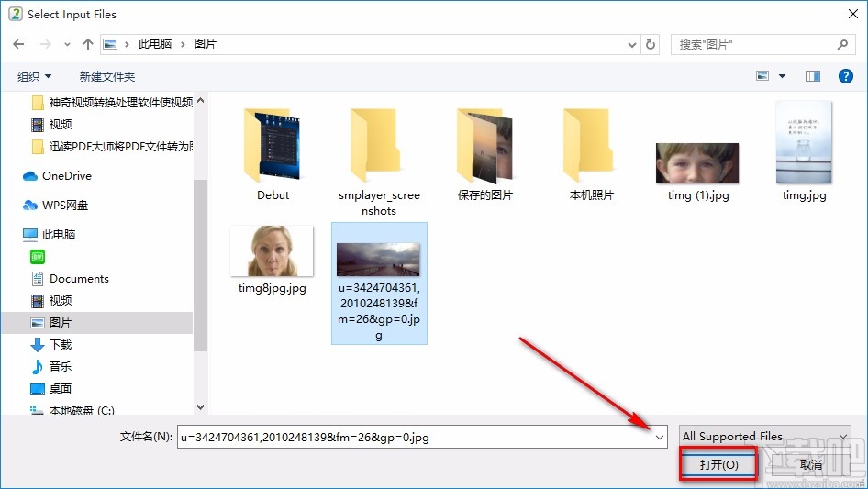The image size is (868, 489).
Task: Open help with the question mark icon
Action: [846, 76]
